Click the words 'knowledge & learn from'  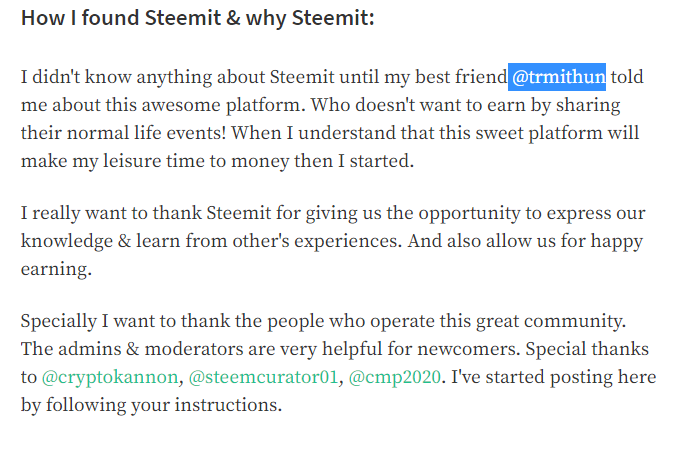click(x=124, y=241)
